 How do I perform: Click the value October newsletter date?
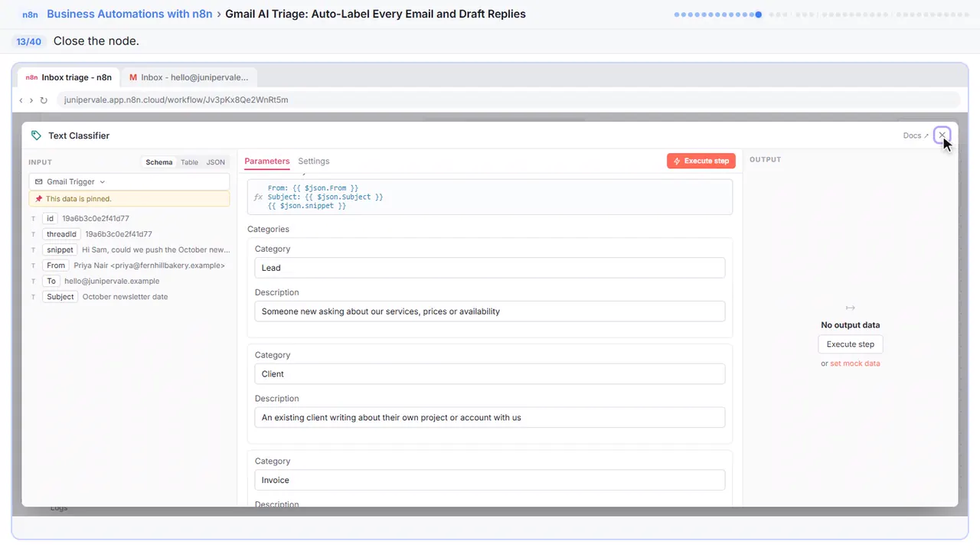125,297
